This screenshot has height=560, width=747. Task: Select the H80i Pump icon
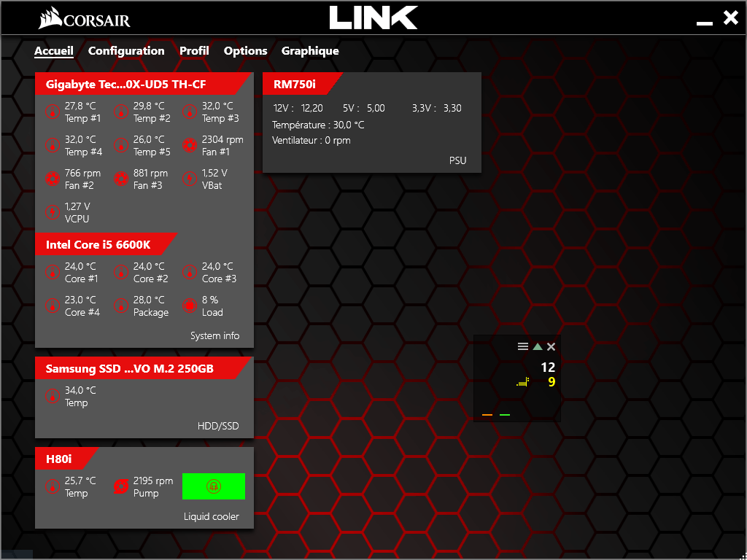pyautogui.click(x=121, y=486)
